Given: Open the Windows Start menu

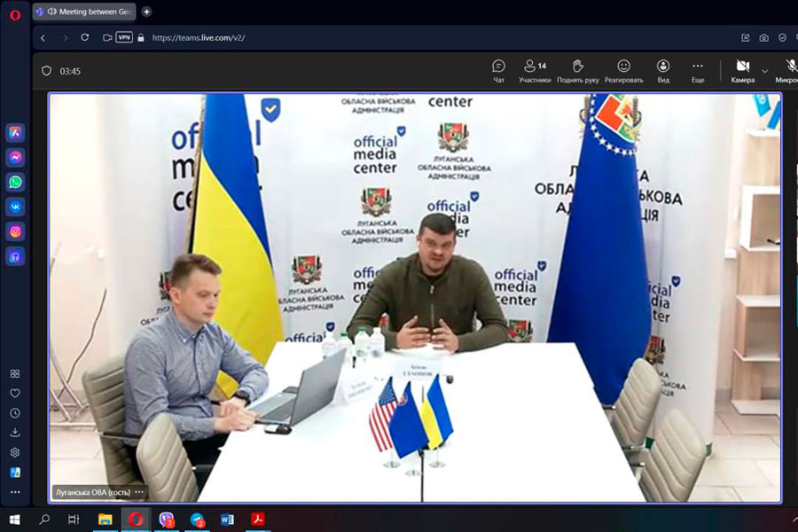Looking at the screenshot, I should 15,520.
